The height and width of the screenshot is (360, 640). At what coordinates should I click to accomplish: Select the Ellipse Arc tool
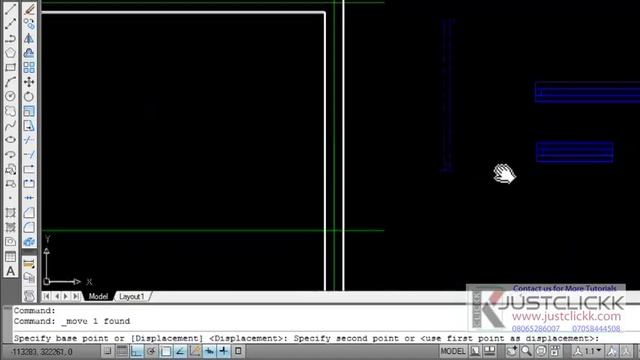click(10, 155)
